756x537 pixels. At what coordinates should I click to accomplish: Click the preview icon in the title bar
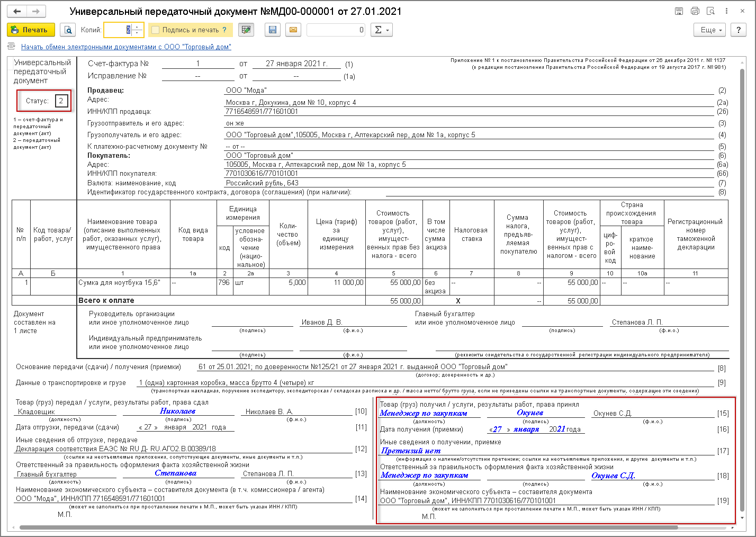coord(711,11)
